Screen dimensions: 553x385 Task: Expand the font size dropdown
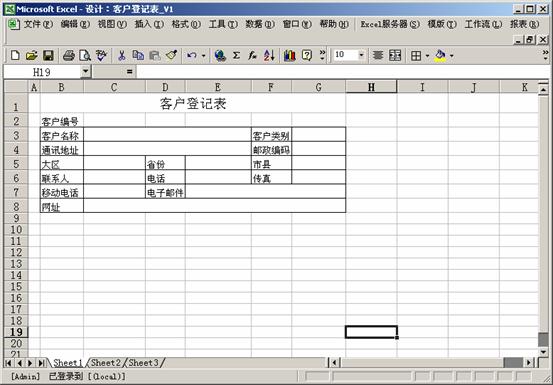tap(361, 55)
